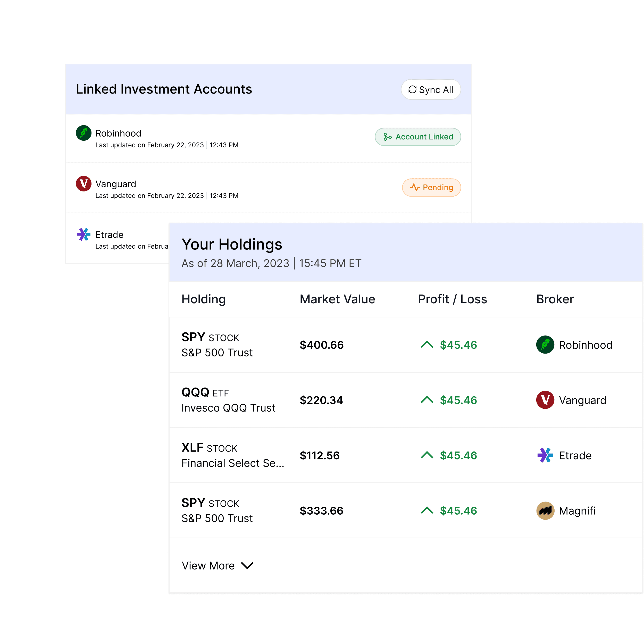Click the $45.46 profit in the XLF row
The height and width of the screenshot is (644, 644).
pos(458,456)
